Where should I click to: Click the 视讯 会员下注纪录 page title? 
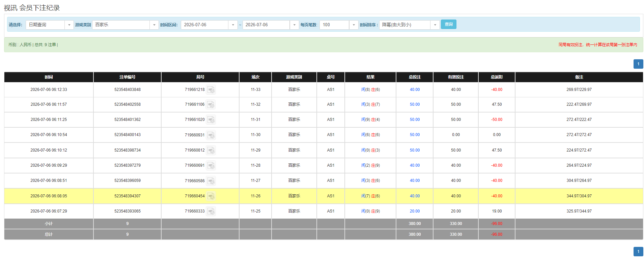(x=32, y=8)
